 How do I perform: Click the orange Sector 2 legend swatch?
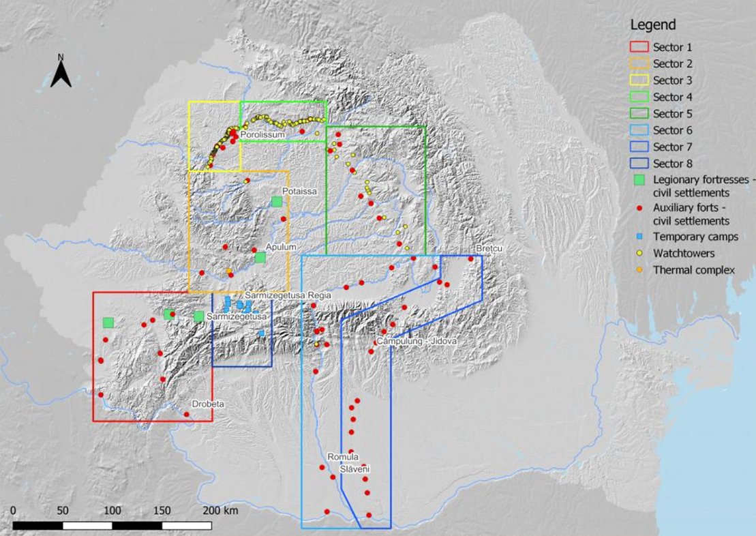pyautogui.click(x=639, y=63)
